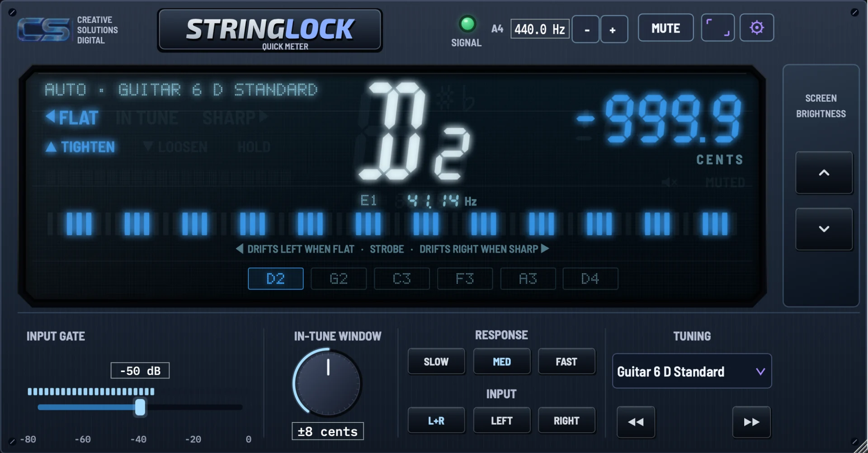Click the AUTO · GUITAR 6 D STANDARD text

tap(181, 90)
